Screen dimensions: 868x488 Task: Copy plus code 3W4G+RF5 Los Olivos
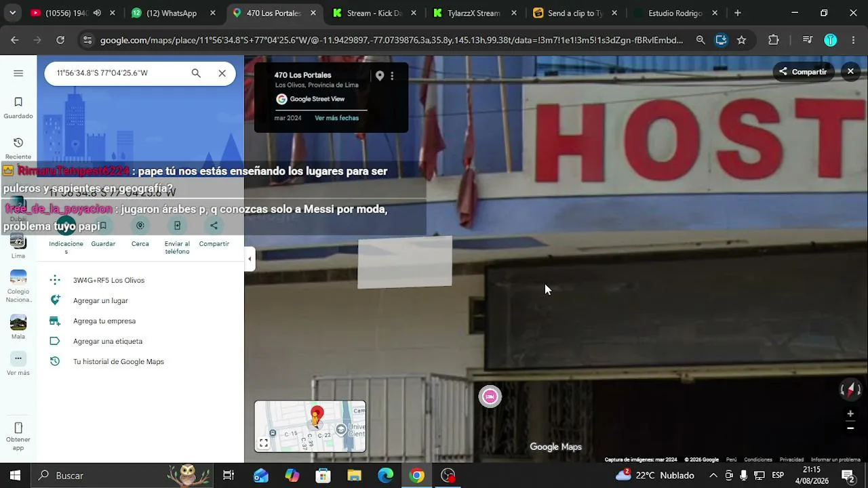point(108,280)
